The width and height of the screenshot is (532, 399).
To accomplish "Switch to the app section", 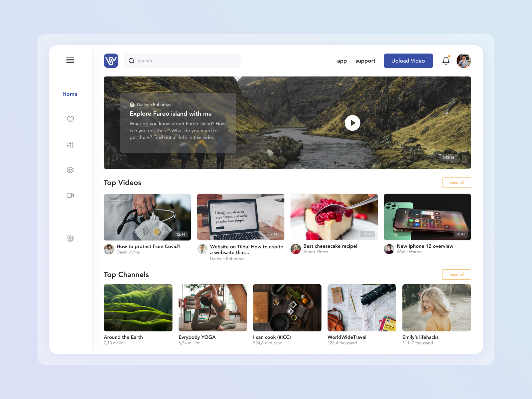I will (342, 61).
